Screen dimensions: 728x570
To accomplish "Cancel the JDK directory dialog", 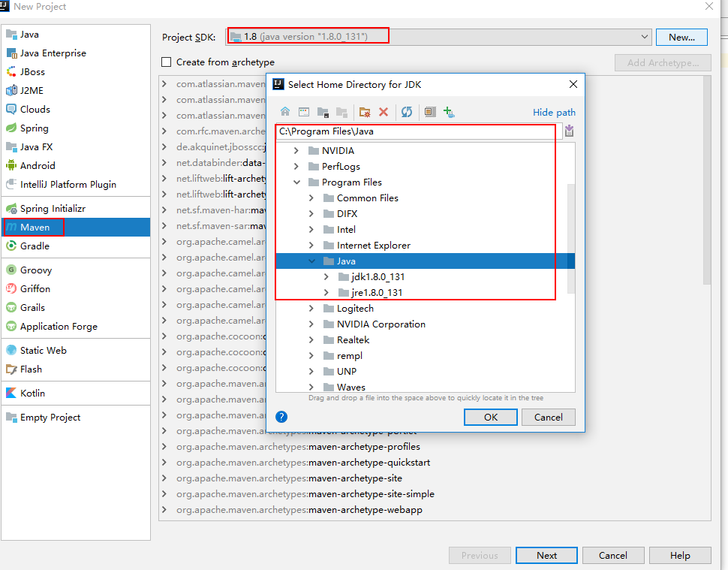I will (x=549, y=417).
